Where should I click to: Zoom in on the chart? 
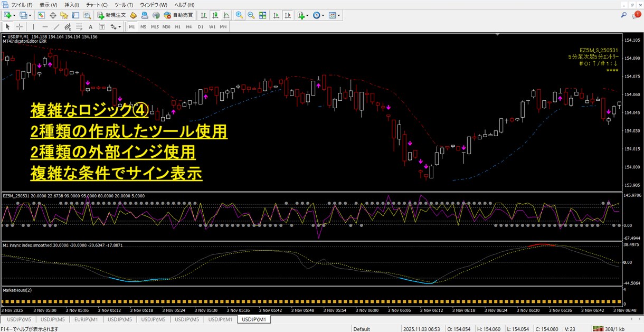coord(240,15)
